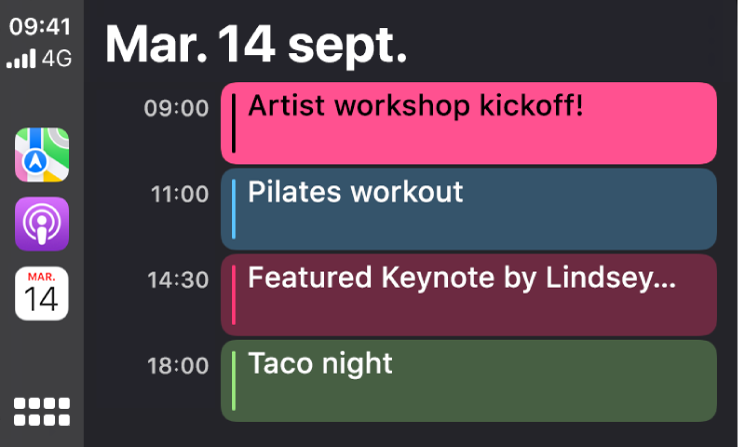Click the blue calendar color bar on Pilates workout

(234, 209)
